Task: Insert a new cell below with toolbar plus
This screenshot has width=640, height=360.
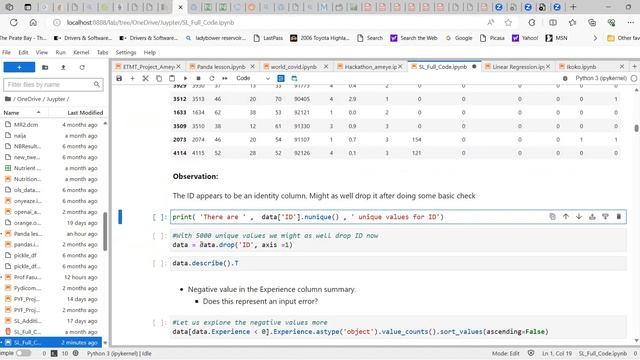Action: pyautogui.click(x=132, y=78)
